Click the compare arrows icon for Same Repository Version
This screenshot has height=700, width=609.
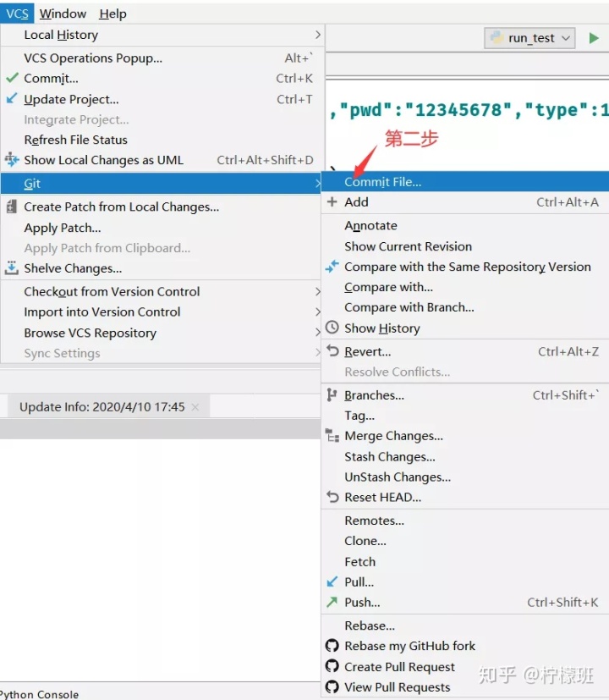(332, 267)
